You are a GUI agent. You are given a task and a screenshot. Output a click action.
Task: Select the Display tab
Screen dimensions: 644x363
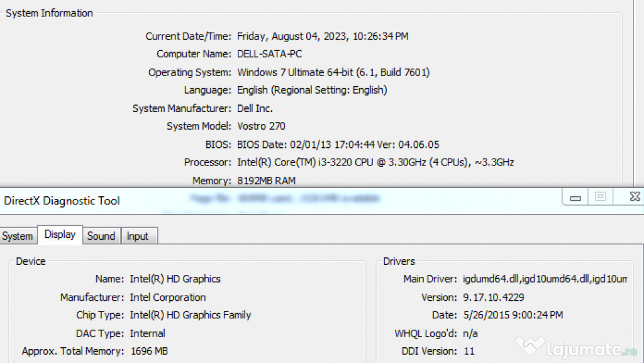coord(60,235)
